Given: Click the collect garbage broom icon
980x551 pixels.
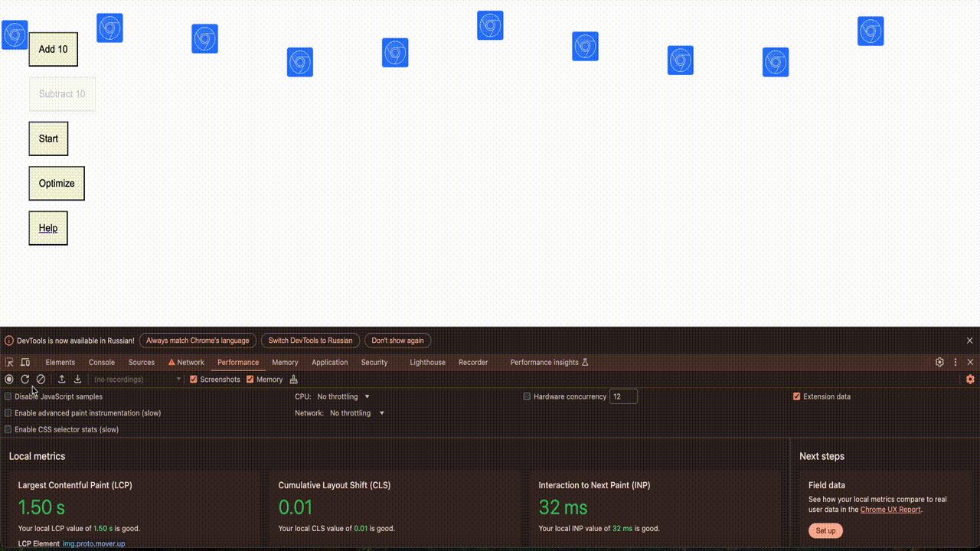Looking at the screenshot, I should (x=293, y=380).
